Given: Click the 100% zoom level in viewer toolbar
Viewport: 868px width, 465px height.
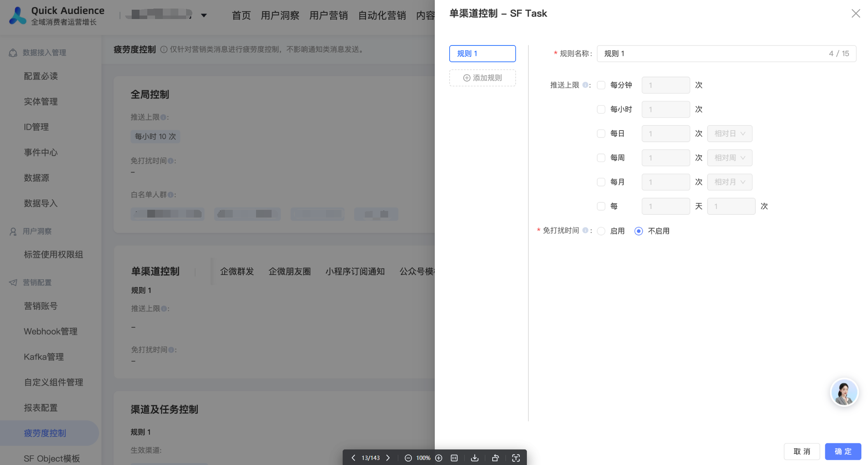Looking at the screenshot, I should [423, 458].
